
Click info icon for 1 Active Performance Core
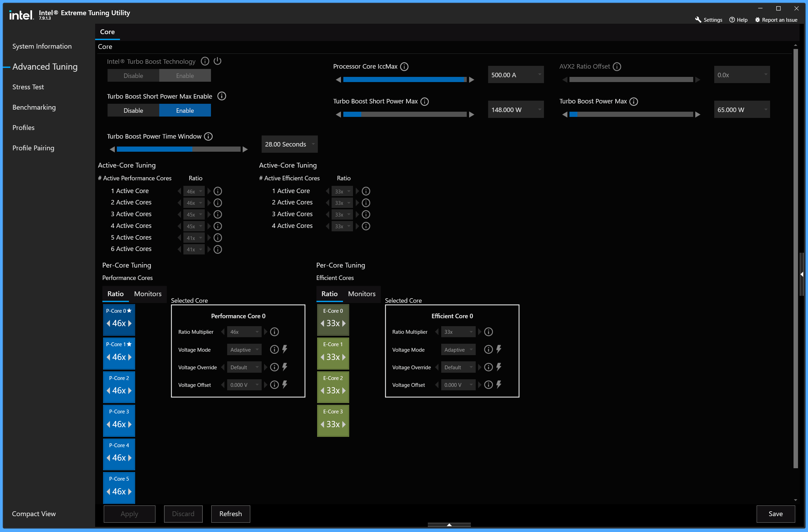coord(218,191)
